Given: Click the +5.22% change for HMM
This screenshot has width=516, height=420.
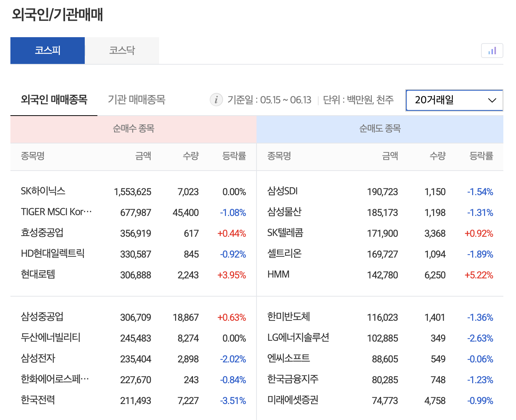Looking at the screenshot, I should point(479,275).
